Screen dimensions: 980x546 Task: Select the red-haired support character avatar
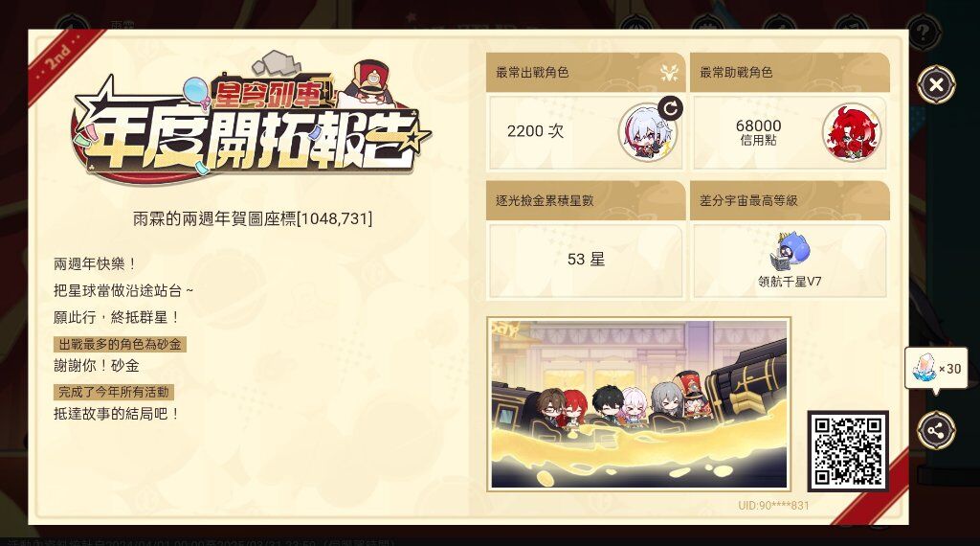[851, 132]
